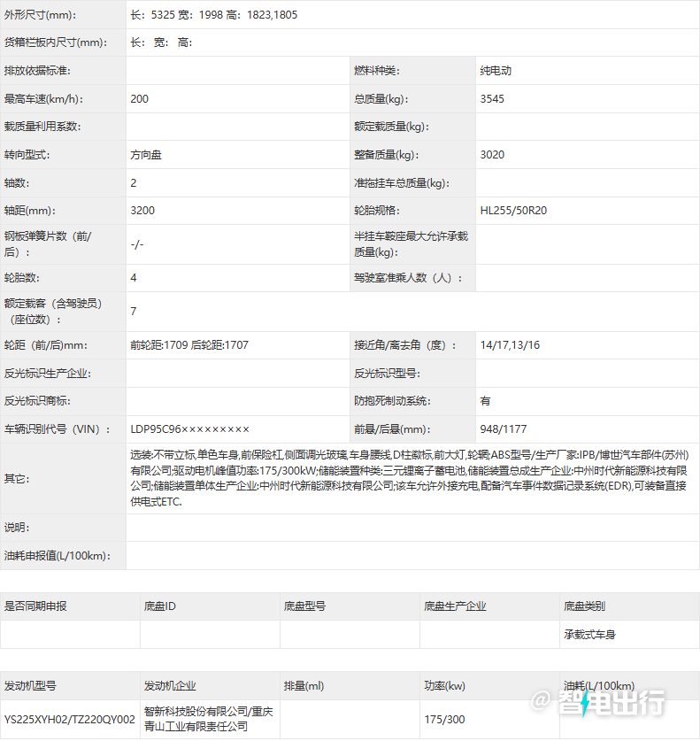The width and height of the screenshot is (700, 741).
Task: Select the fuel type value 纯电动
Action: 496,71
